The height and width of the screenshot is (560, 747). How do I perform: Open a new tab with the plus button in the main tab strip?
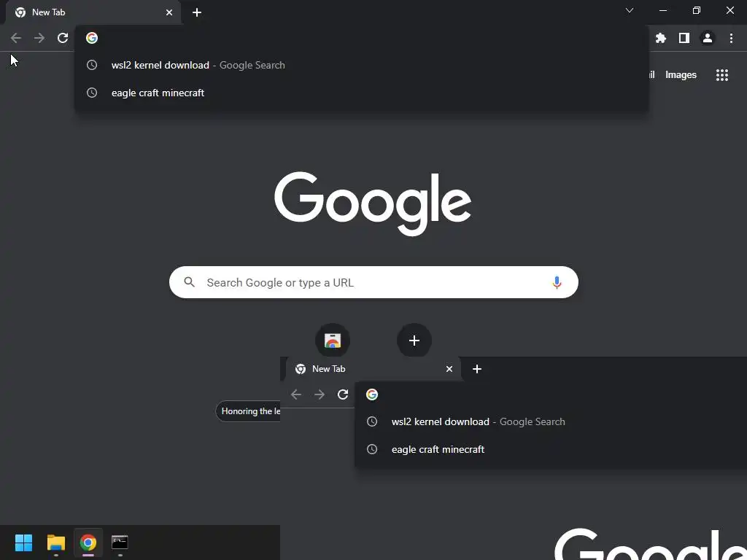coord(197,12)
